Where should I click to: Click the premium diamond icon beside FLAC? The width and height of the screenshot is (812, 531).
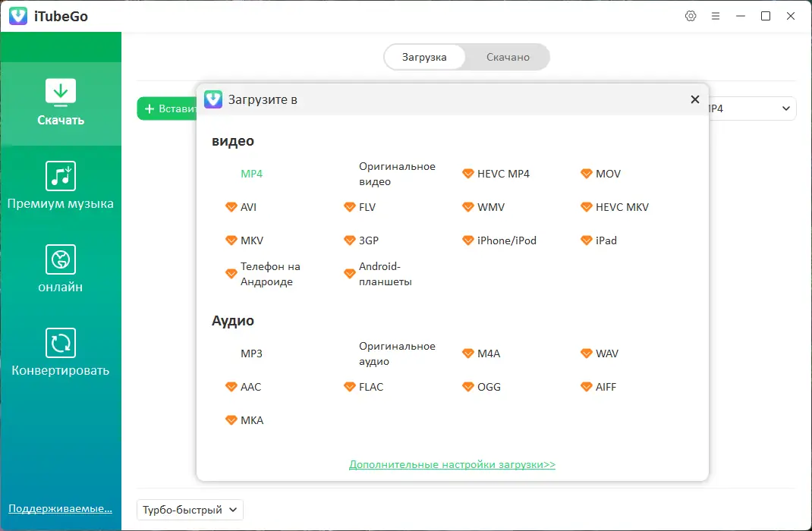click(350, 387)
